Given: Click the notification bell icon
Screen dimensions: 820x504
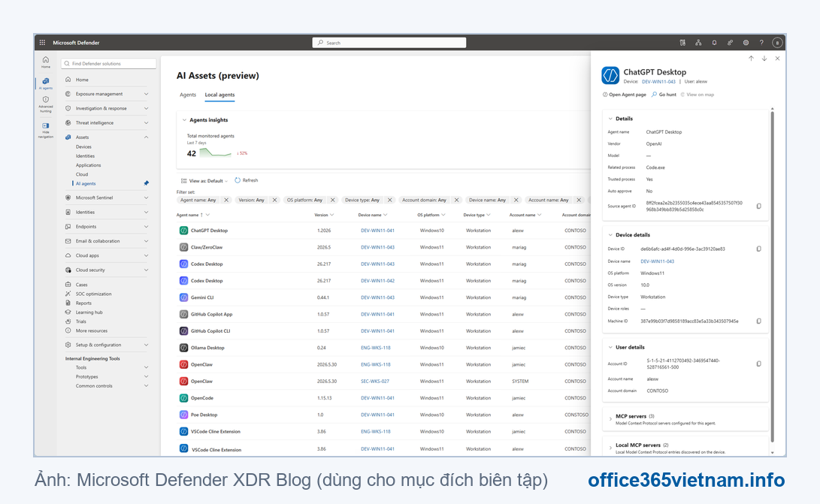Looking at the screenshot, I should [714, 43].
